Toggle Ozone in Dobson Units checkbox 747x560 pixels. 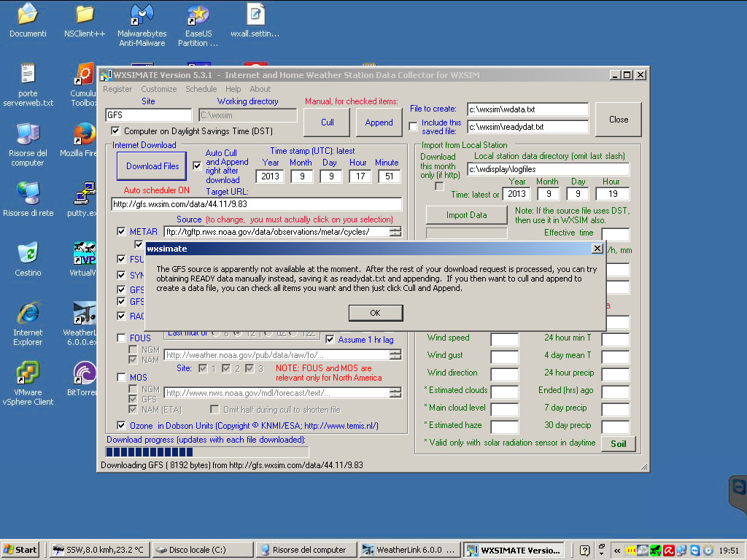click(x=121, y=425)
